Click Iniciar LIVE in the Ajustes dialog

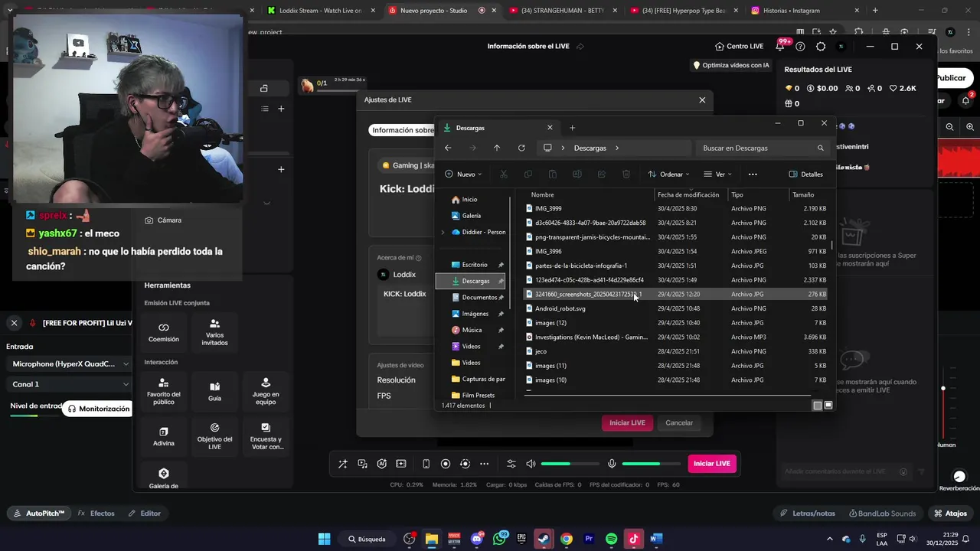[627, 422]
